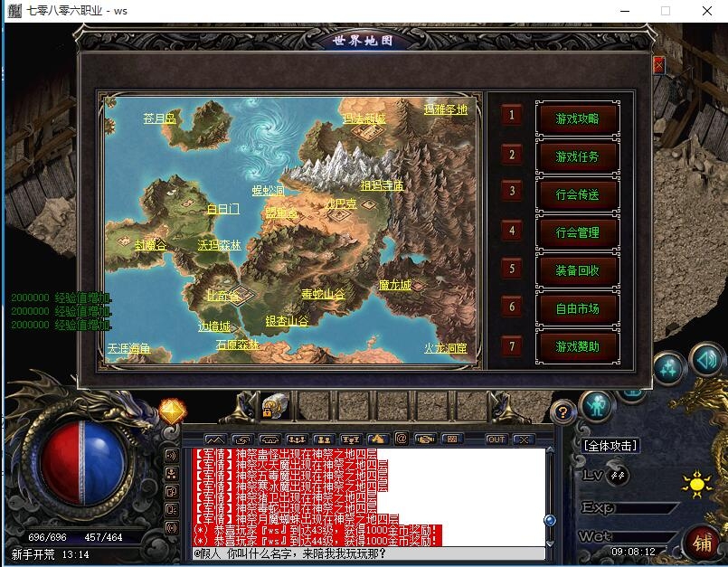
Task: Open 游戏攻略 game guide button
Action: point(576,118)
